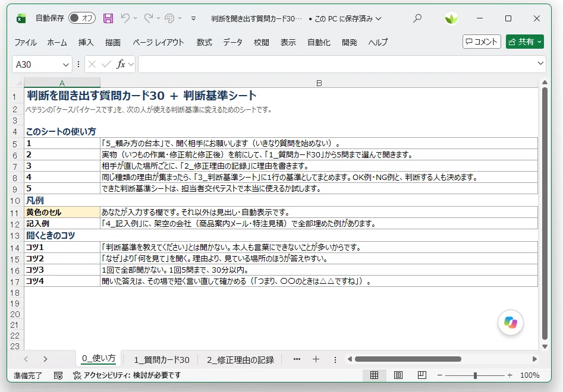This screenshot has width=563, height=392.
Task: Switch to Normal view in status bar
Action: [x=374, y=375]
